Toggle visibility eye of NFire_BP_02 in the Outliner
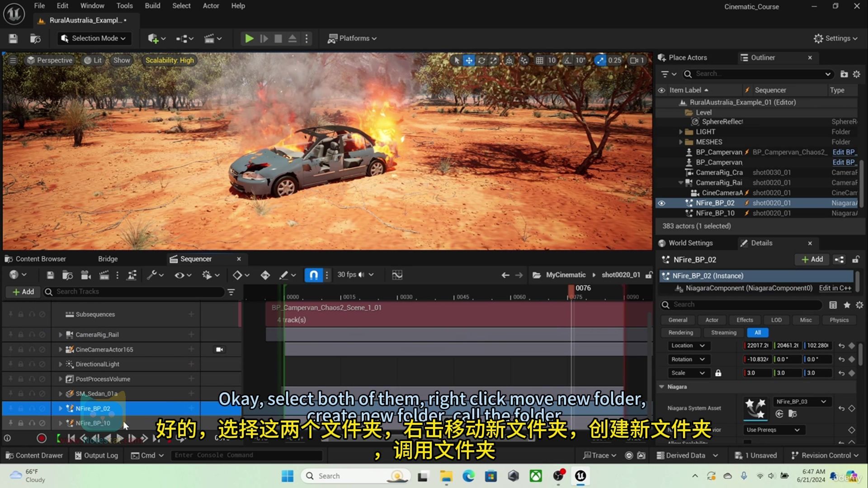 tap(661, 203)
